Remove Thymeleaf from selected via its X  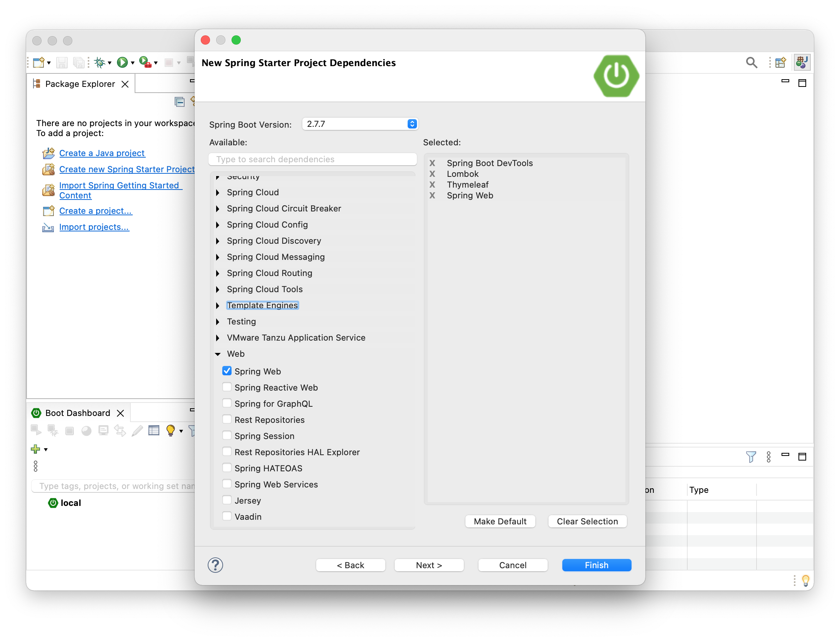pyautogui.click(x=432, y=185)
